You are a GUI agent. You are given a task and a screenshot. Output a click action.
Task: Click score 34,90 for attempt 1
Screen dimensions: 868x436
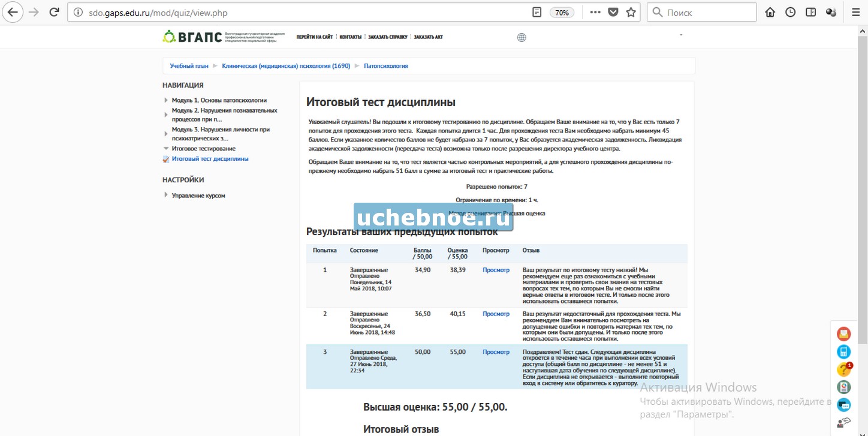422,270
